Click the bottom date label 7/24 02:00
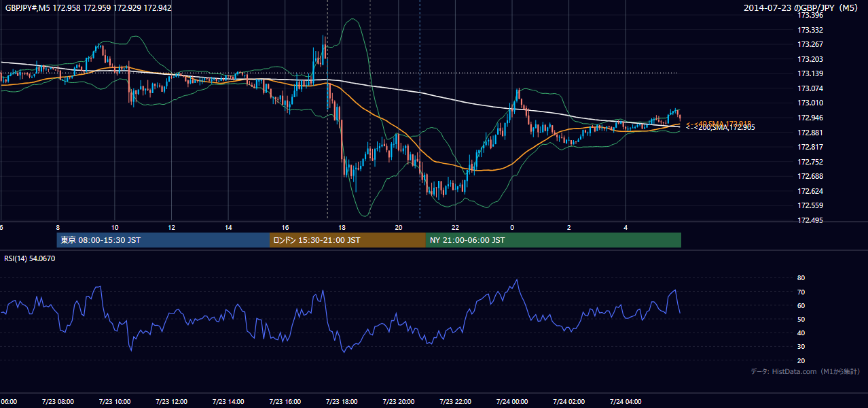The image size is (868, 408). click(568, 402)
